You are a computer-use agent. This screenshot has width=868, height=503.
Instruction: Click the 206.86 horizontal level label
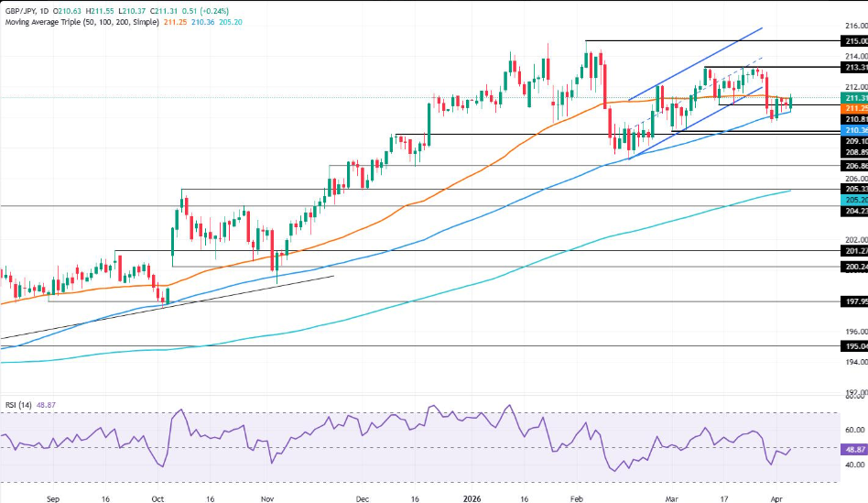tap(855, 167)
